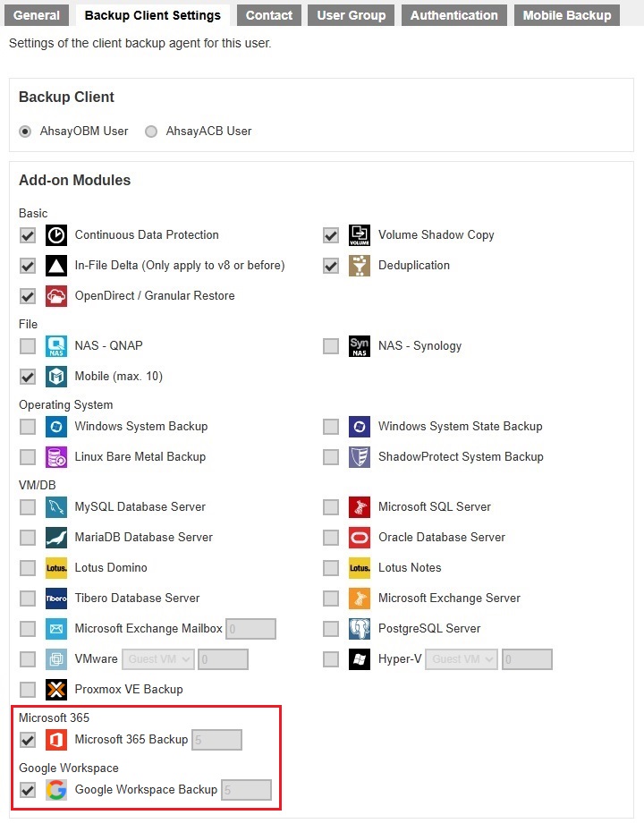Click the NAS - QNAP icon
Image resolution: width=644 pixels, height=832 pixels.
point(56,346)
